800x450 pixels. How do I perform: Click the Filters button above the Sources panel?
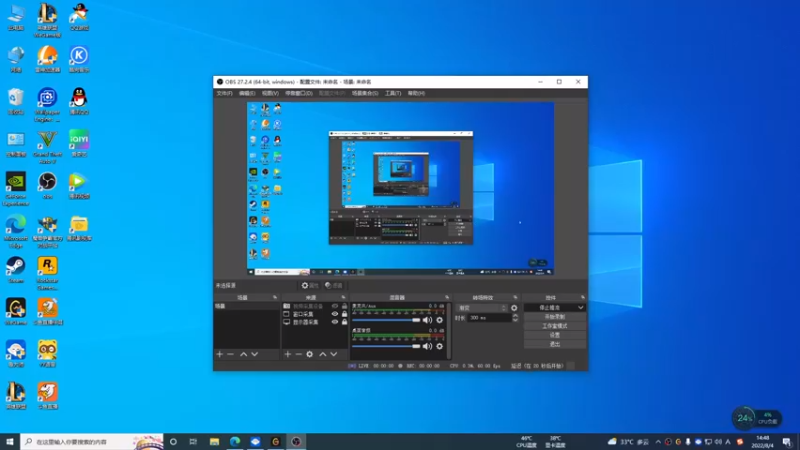[x=334, y=286]
